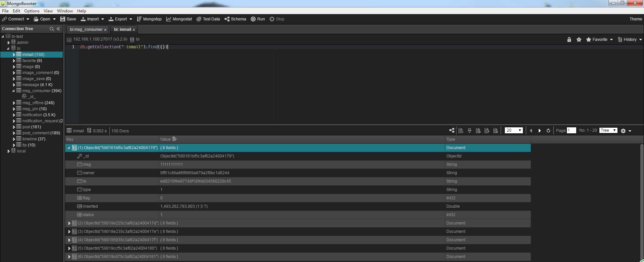Collapse the bi-test connection node
This screenshot has height=262, width=644.
pyautogui.click(x=3, y=37)
